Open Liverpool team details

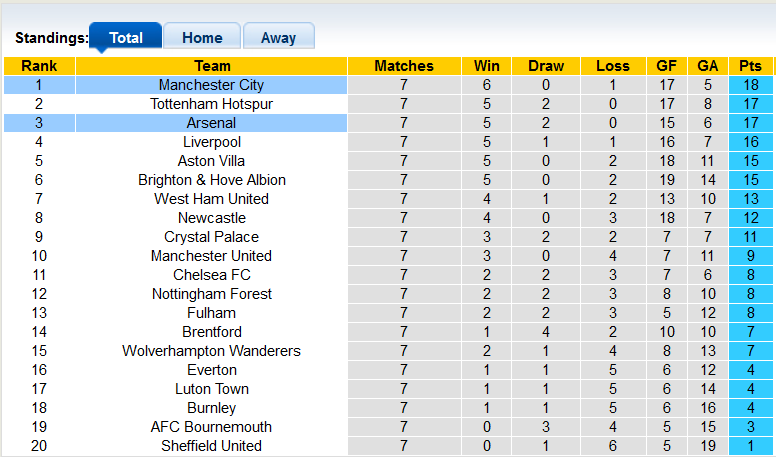211,142
